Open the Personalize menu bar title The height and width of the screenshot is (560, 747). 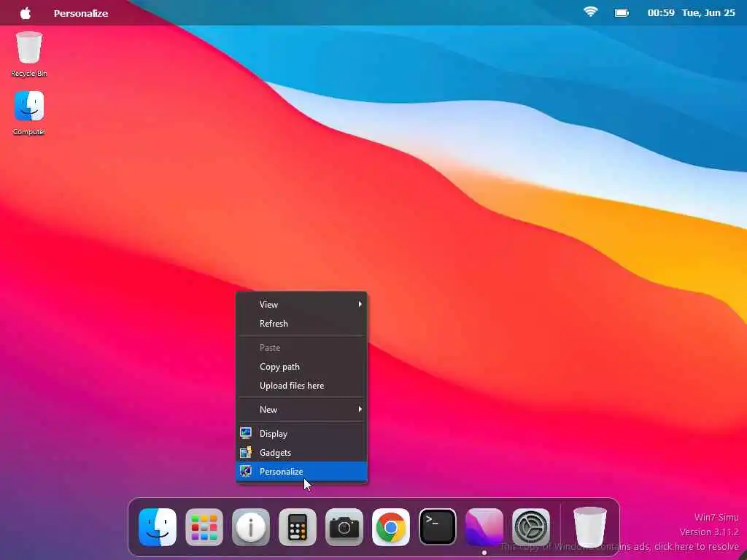(81, 13)
